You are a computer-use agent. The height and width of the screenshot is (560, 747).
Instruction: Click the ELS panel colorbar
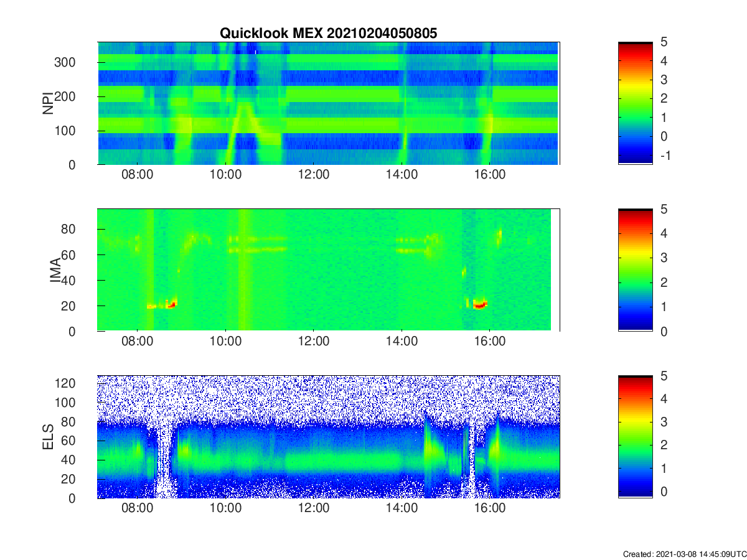click(x=635, y=437)
